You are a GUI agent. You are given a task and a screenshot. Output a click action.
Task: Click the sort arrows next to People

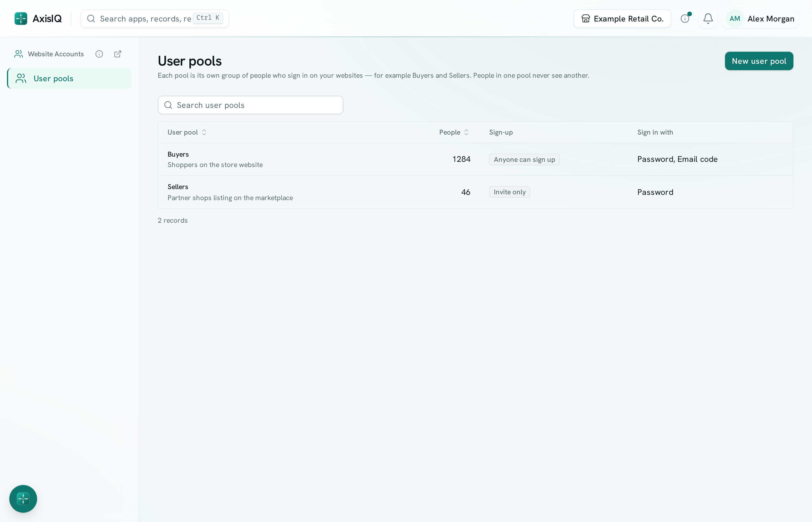pyautogui.click(x=466, y=132)
